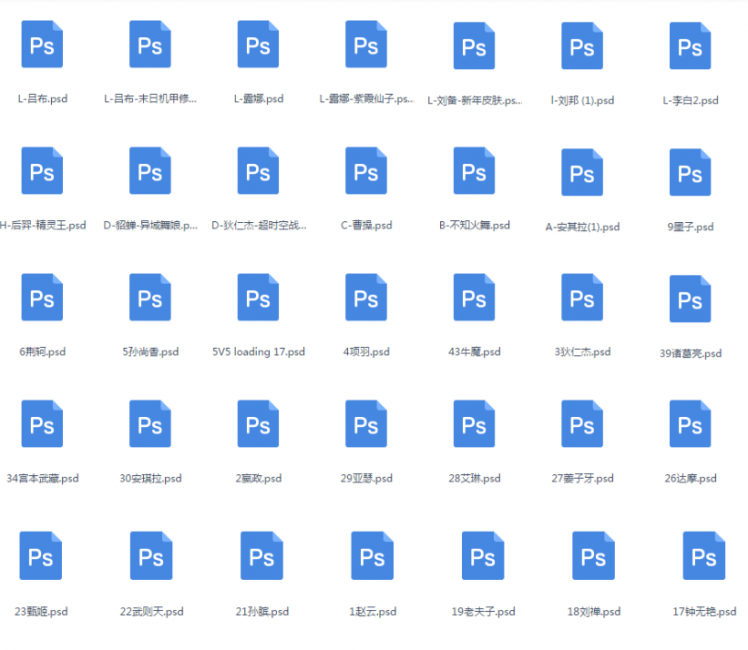Click the 9墨子.psd file icon
The image size is (748, 650).
[690, 172]
